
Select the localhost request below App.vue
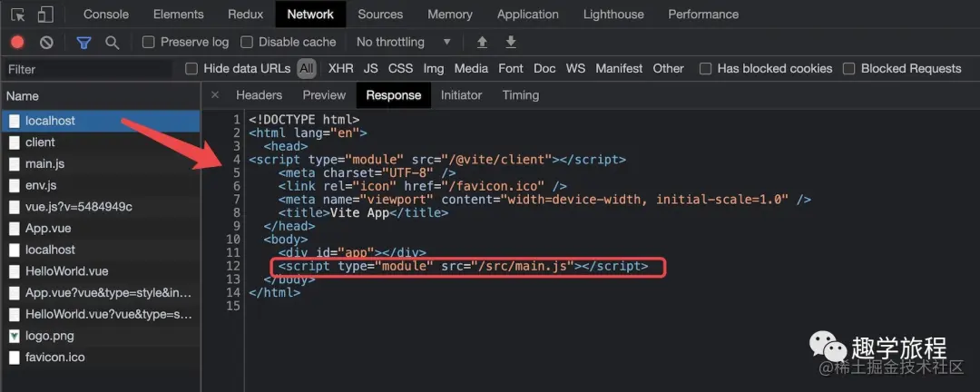click(x=100, y=250)
